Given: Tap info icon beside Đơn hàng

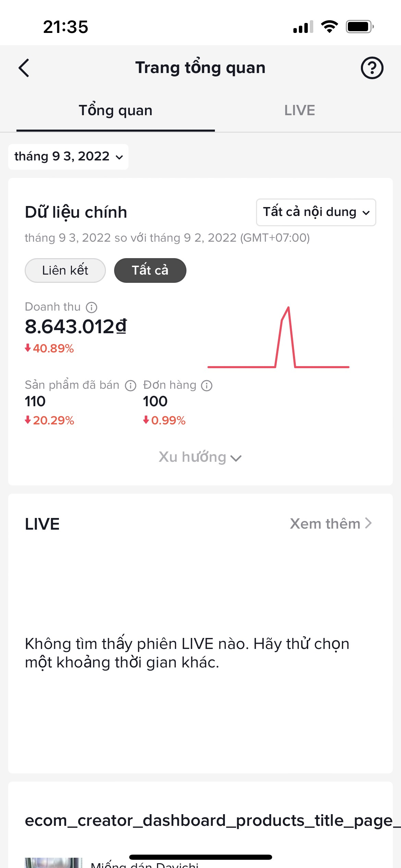Looking at the screenshot, I should coord(207,385).
